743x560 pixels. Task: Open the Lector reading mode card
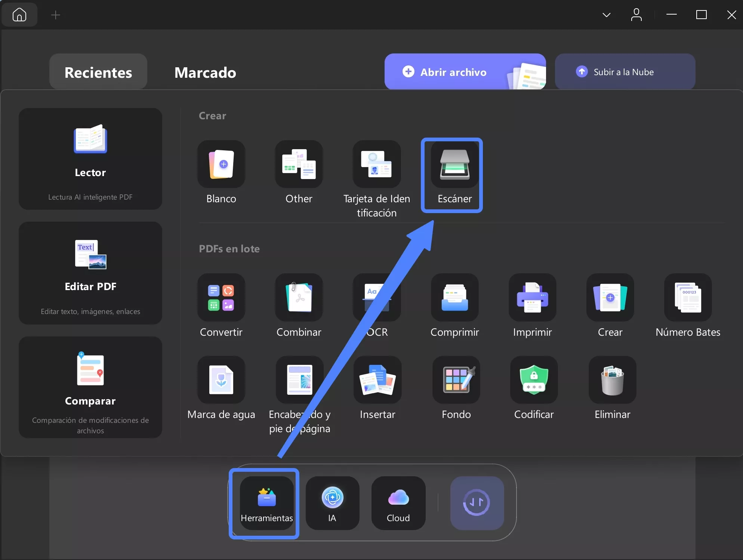coord(90,159)
